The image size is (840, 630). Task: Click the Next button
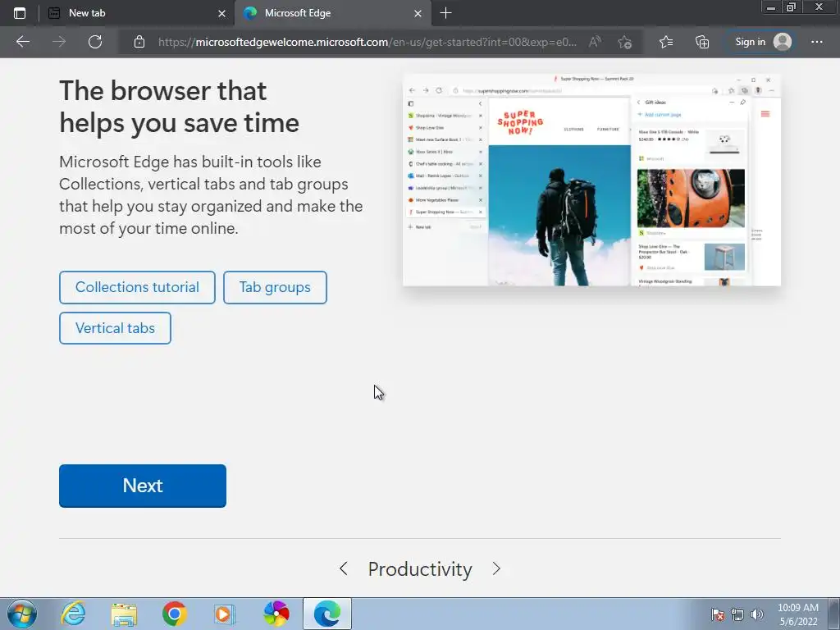[x=143, y=486]
